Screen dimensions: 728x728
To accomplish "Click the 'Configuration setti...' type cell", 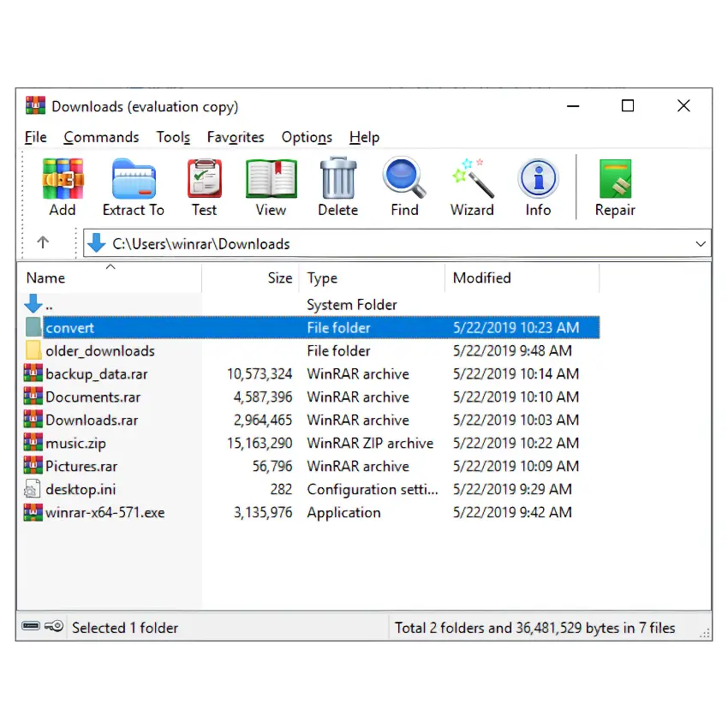I will (373, 489).
